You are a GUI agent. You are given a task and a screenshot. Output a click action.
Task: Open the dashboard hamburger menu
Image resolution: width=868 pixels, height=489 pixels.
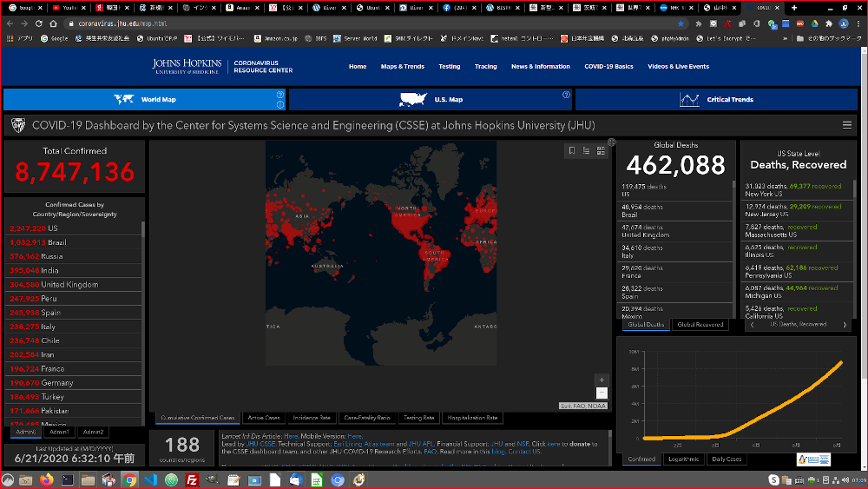847,125
